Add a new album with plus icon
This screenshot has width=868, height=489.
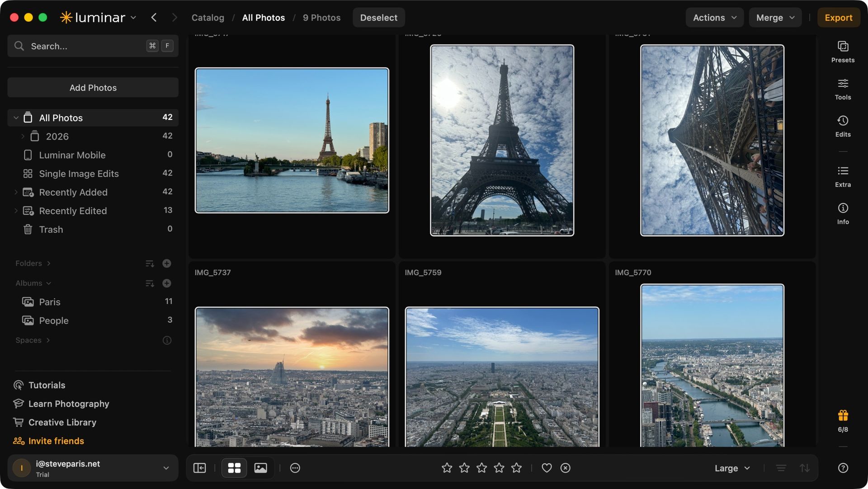pyautogui.click(x=166, y=283)
